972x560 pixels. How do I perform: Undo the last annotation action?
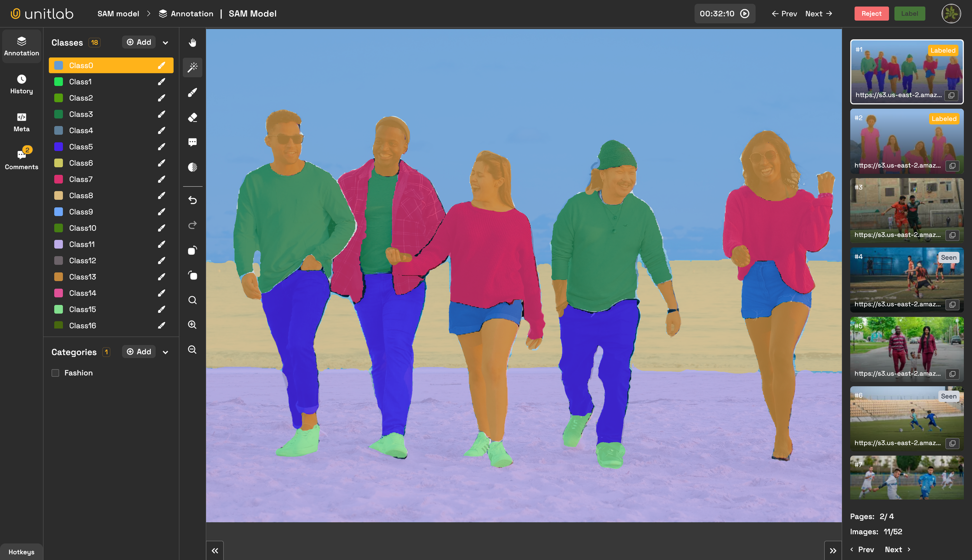(x=192, y=200)
